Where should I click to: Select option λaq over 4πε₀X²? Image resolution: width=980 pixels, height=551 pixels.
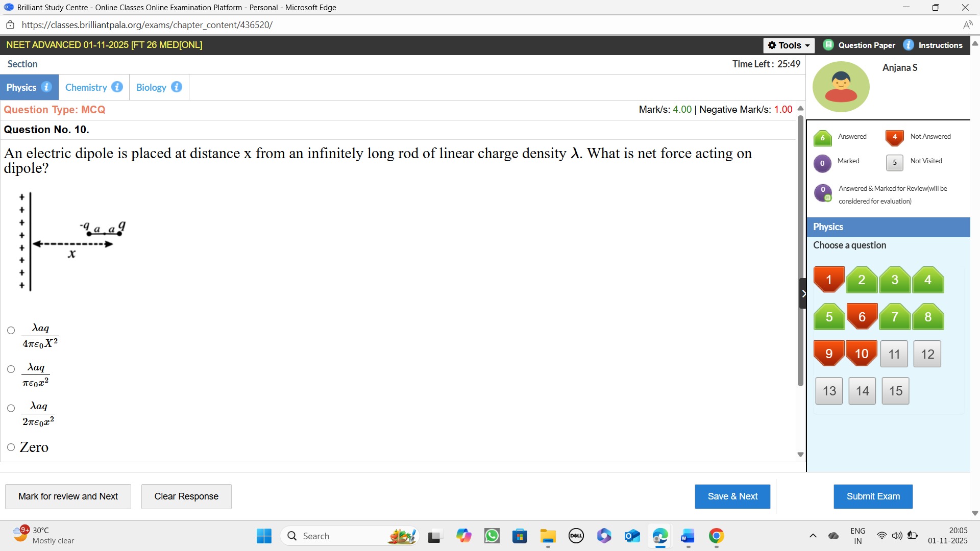[11, 331]
